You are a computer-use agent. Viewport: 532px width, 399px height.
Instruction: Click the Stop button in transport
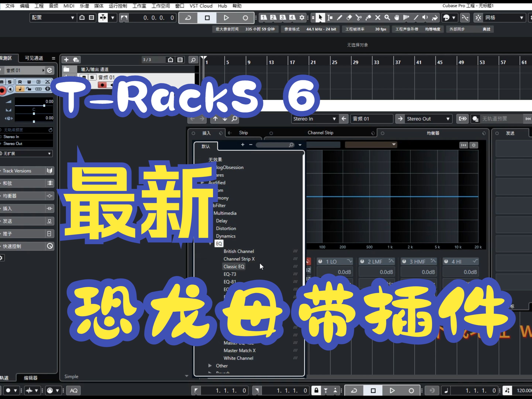(206, 17)
